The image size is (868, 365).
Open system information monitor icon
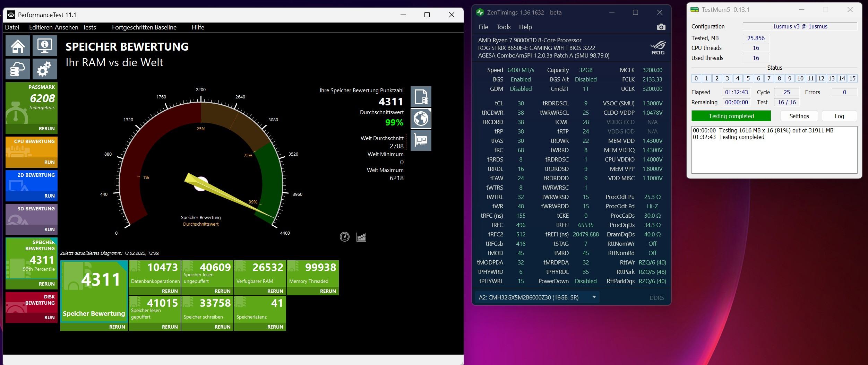pyautogui.click(x=45, y=46)
